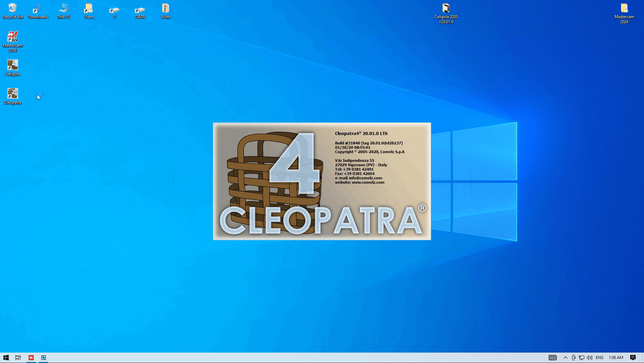Switch to the AnyDesk taskbar app
644x363 pixels.
(31, 358)
